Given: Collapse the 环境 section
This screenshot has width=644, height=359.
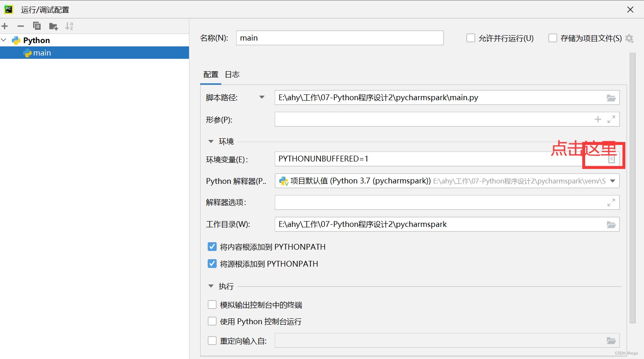Looking at the screenshot, I should [211, 142].
